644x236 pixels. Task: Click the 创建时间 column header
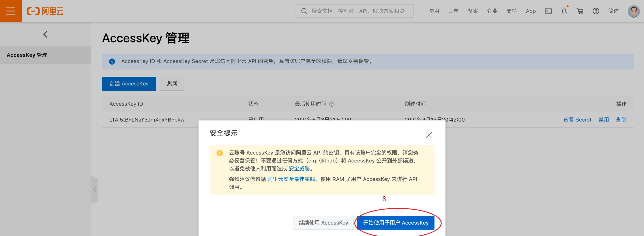coord(415,104)
